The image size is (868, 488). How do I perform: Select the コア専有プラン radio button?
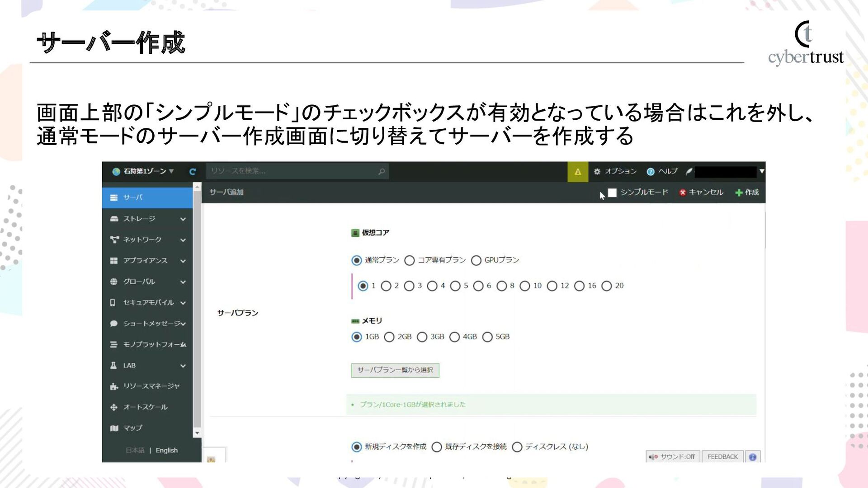click(410, 260)
